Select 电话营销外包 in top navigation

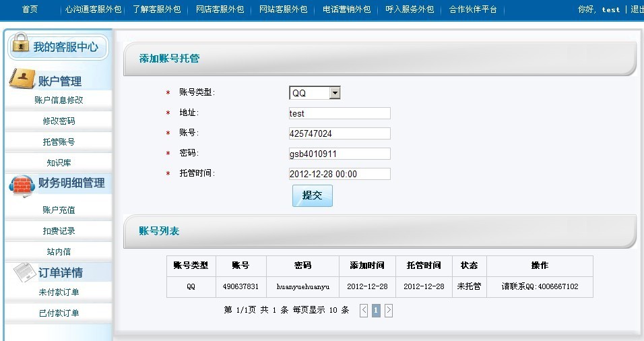(x=346, y=9)
